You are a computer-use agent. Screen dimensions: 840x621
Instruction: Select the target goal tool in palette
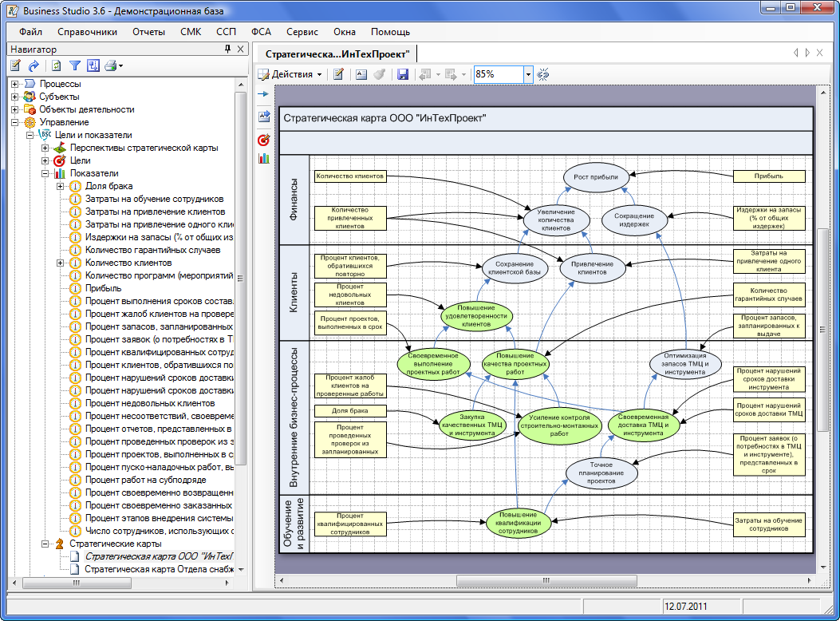263,140
